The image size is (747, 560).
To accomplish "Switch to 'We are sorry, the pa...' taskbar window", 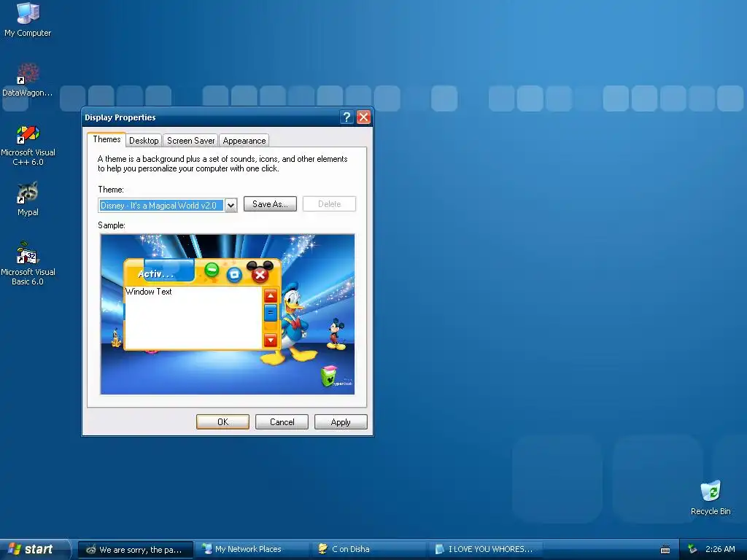I will (136, 550).
